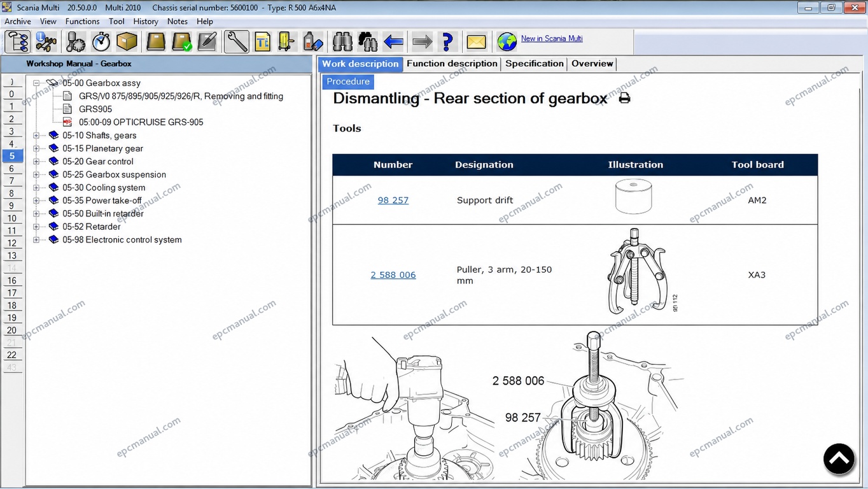868x489 pixels.
Task: Click the oil can fluids icon
Action: (x=313, y=42)
